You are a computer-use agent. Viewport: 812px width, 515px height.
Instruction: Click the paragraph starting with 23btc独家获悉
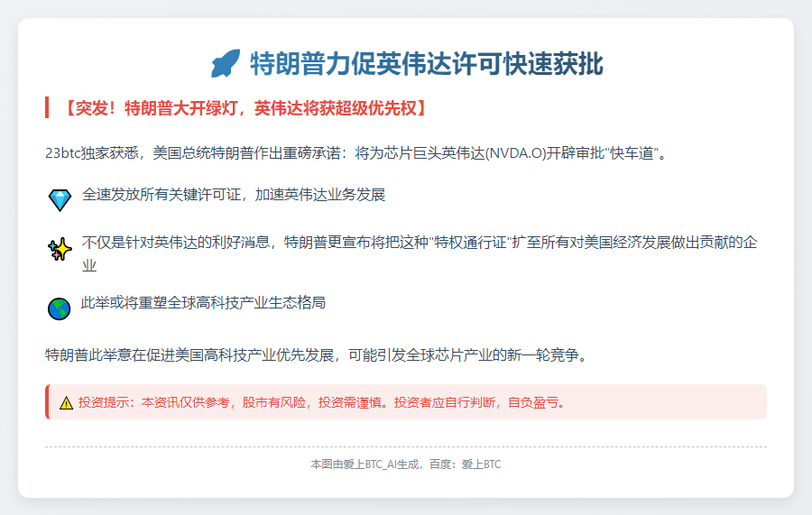coord(355,153)
